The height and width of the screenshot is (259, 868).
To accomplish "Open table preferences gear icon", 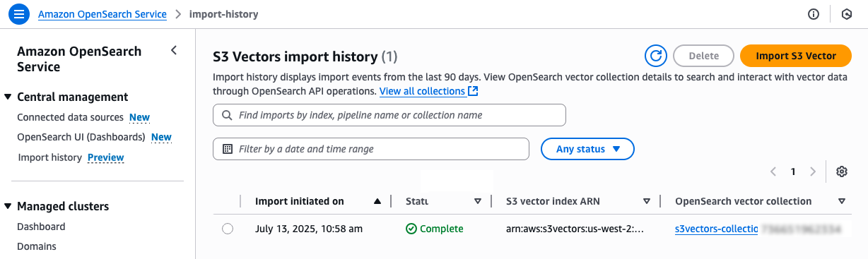I will [841, 171].
